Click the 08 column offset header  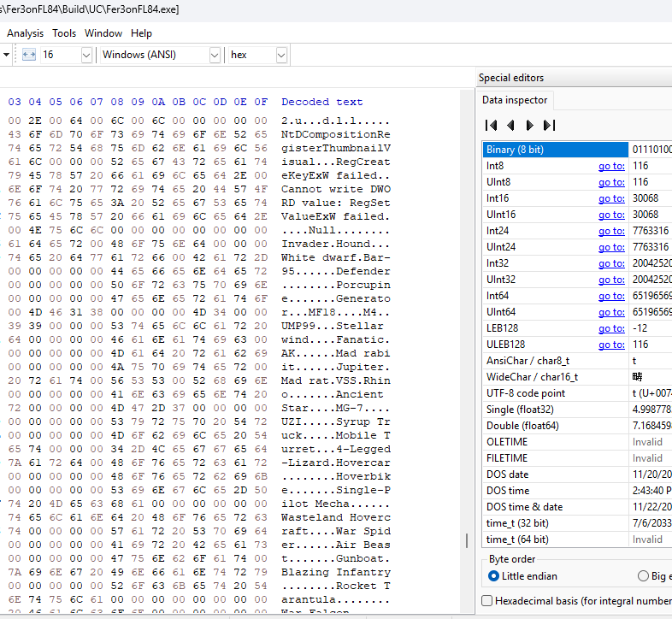(117, 102)
